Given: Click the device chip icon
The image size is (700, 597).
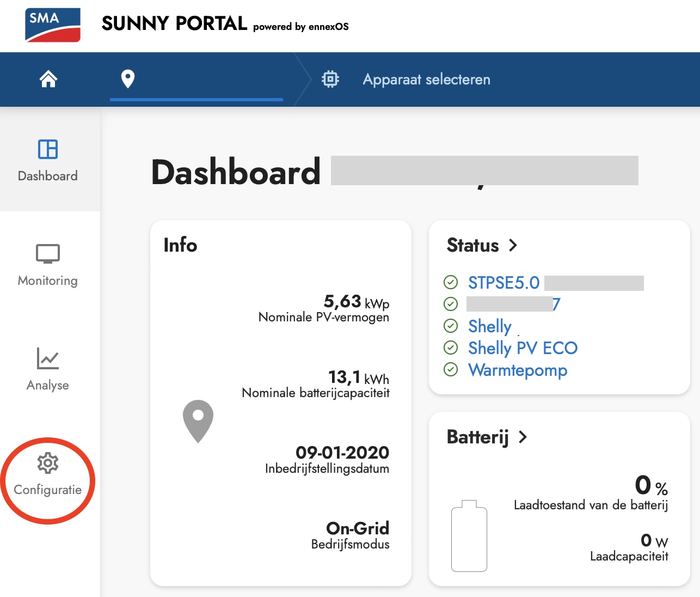Looking at the screenshot, I should (x=330, y=80).
